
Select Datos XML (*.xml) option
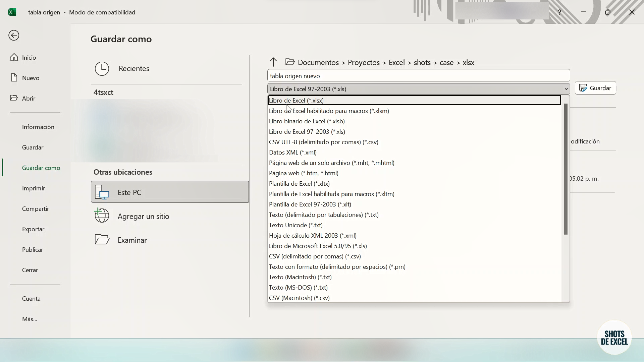point(414,152)
